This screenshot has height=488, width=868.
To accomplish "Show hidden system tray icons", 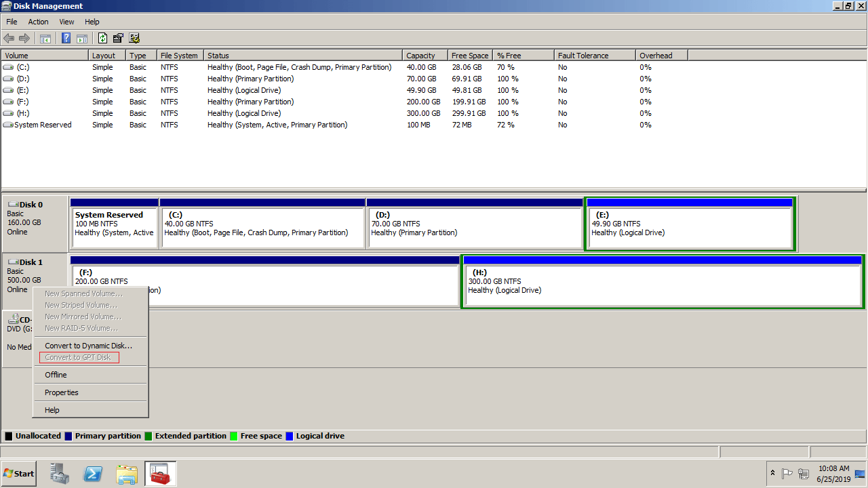I will point(772,473).
